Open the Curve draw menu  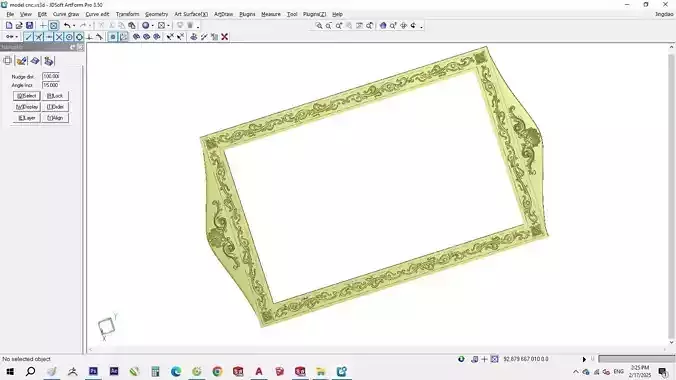click(x=66, y=14)
